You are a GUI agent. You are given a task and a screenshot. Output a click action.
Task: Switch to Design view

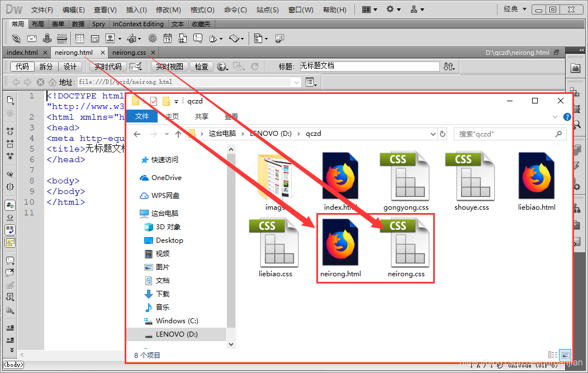[70, 67]
